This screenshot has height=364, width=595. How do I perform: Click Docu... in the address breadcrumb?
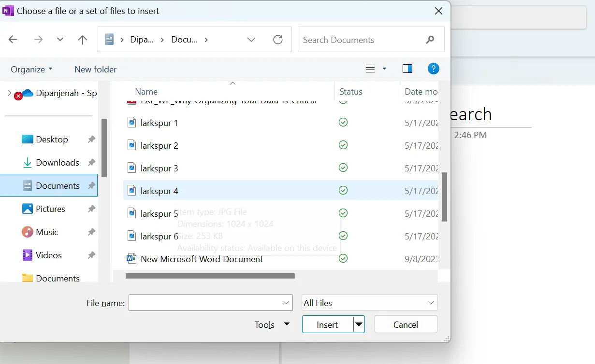tap(184, 40)
